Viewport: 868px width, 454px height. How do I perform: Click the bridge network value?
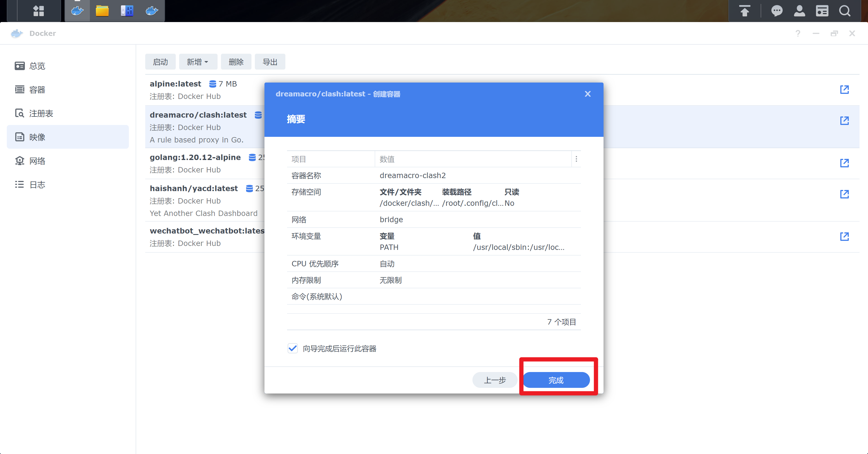click(391, 220)
